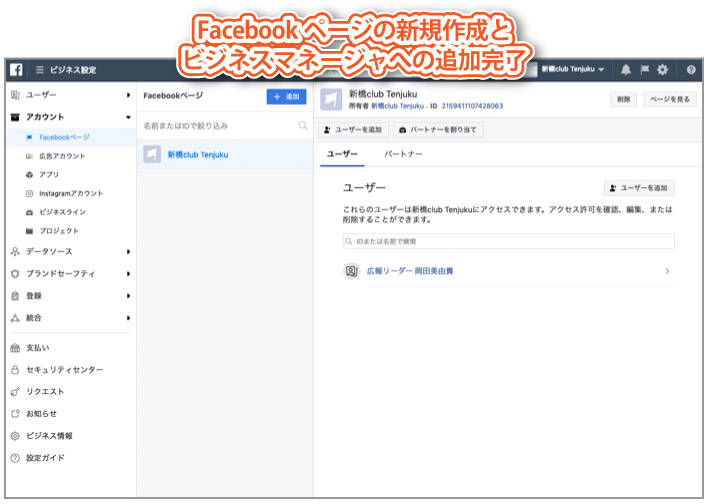Viewport: 709px width, 504px height.
Task: Click the 登録 clipboard icon
Action: pyautogui.click(x=15, y=296)
